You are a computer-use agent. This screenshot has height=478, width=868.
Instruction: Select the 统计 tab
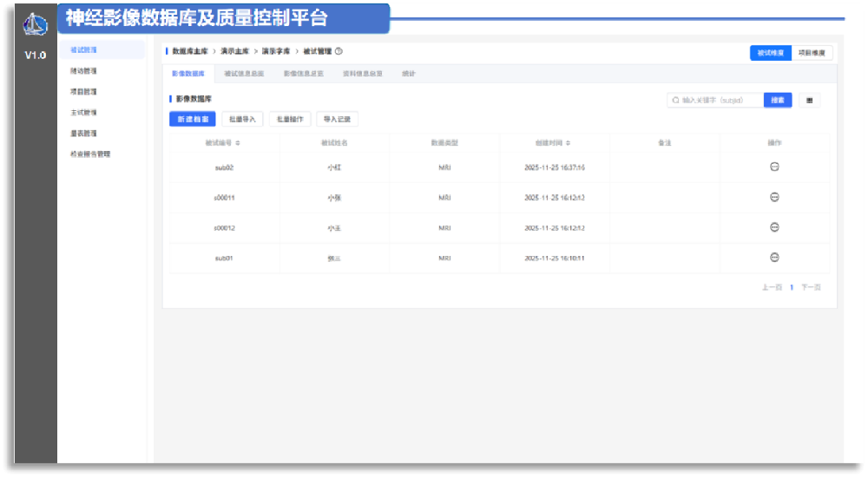click(408, 74)
